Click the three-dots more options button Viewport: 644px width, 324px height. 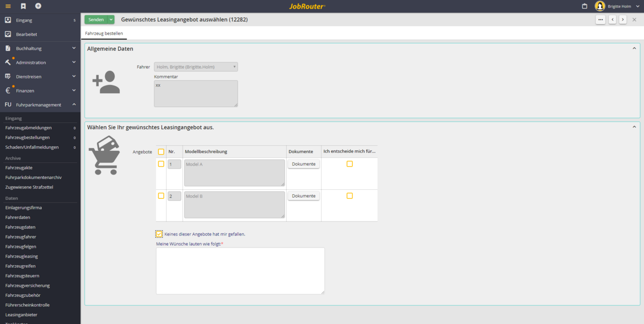(600, 20)
